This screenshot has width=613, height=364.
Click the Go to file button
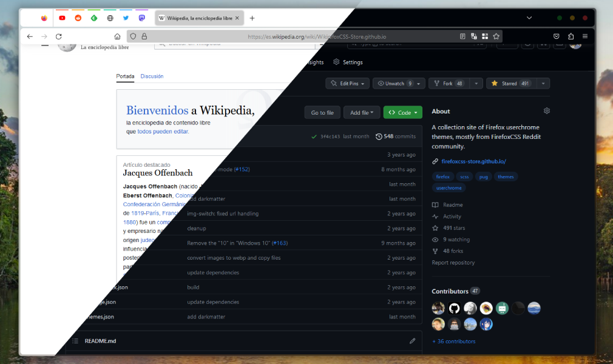[x=322, y=112]
